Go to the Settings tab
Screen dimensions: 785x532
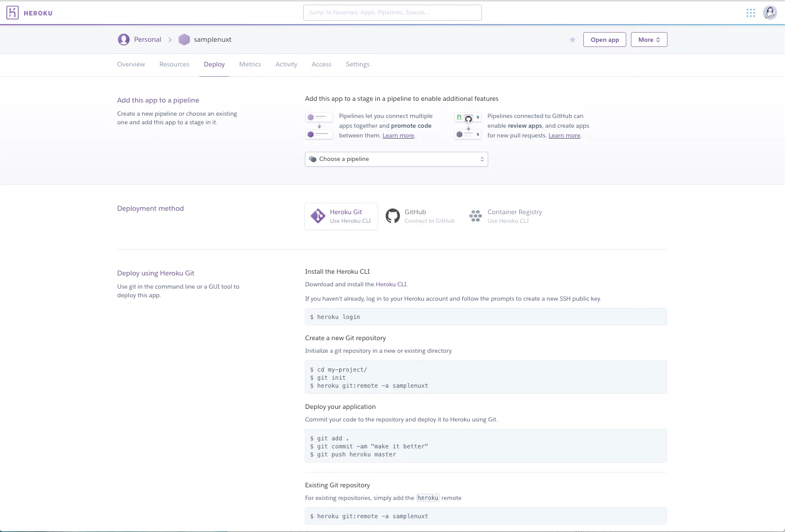(358, 64)
